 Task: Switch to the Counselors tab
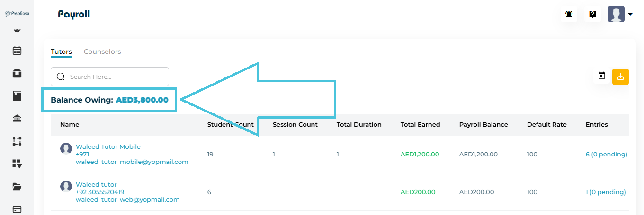(x=102, y=52)
